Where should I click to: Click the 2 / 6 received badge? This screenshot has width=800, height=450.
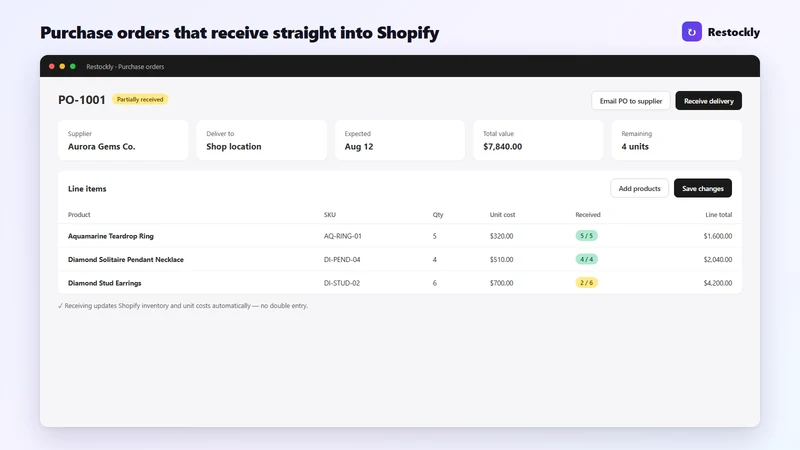586,283
